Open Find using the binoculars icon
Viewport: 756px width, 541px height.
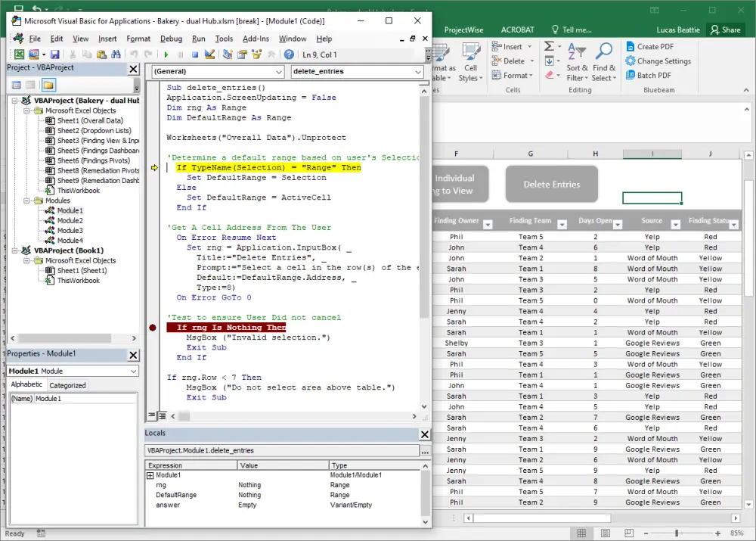pyautogui.click(x=116, y=54)
